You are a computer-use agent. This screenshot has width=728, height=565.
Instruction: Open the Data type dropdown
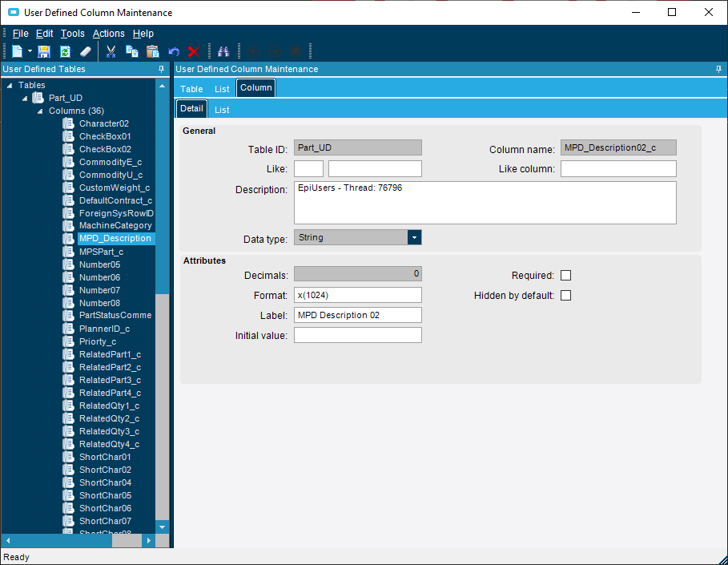(x=414, y=237)
